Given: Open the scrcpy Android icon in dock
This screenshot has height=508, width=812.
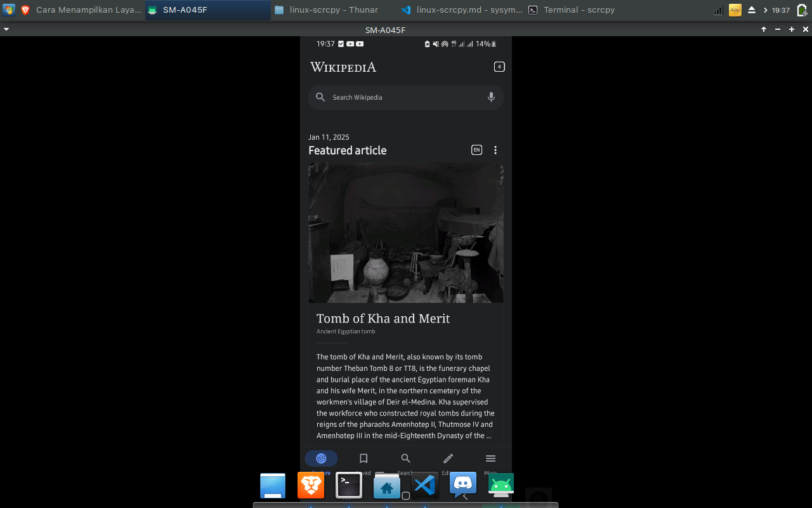Looking at the screenshot, I should pos(501,486).
